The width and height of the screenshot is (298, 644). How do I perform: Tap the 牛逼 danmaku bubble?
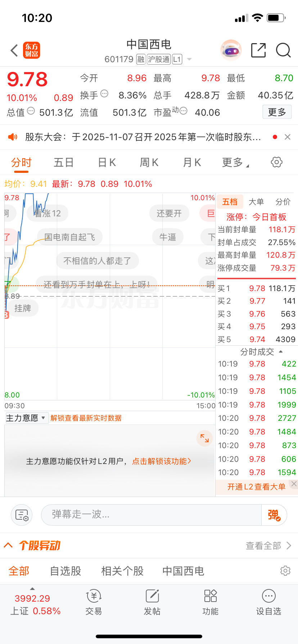pos(168,237)
